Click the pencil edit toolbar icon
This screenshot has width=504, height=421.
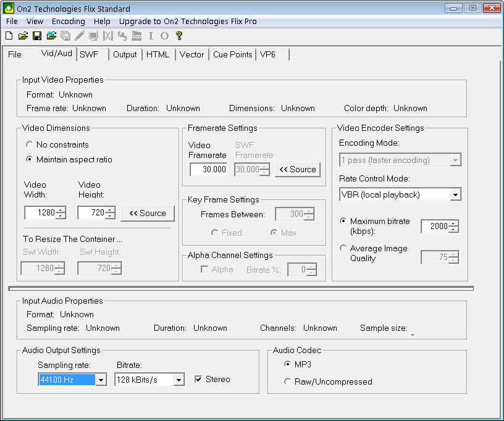click(x=80, y=36)
